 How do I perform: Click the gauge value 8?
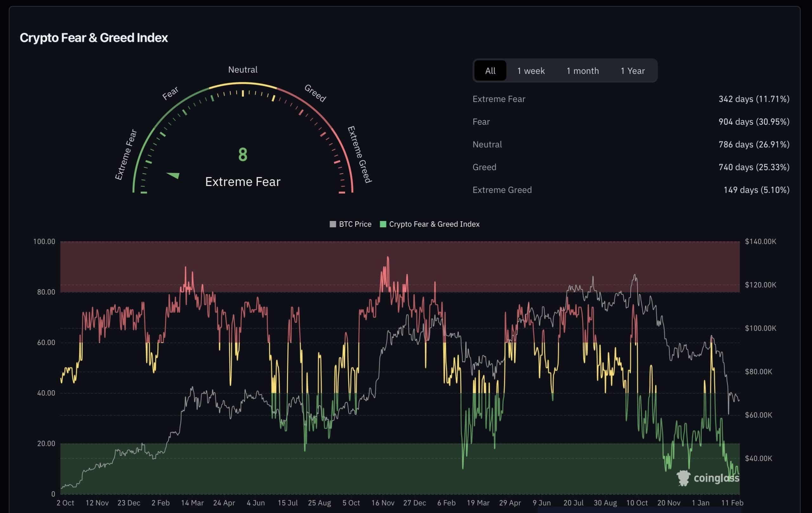tap(243, 155)
